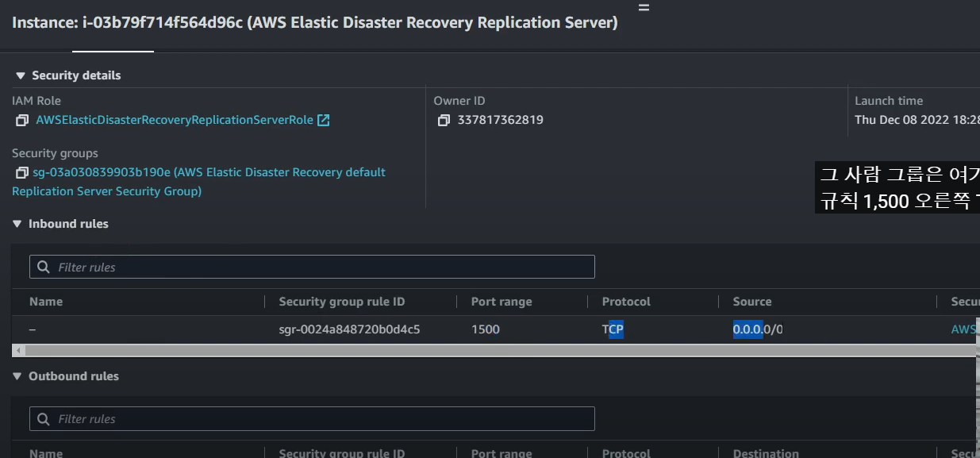The image size is (980, 458).
Task: Collapse the Outbound rules section
Action: [x=17, y=377]
